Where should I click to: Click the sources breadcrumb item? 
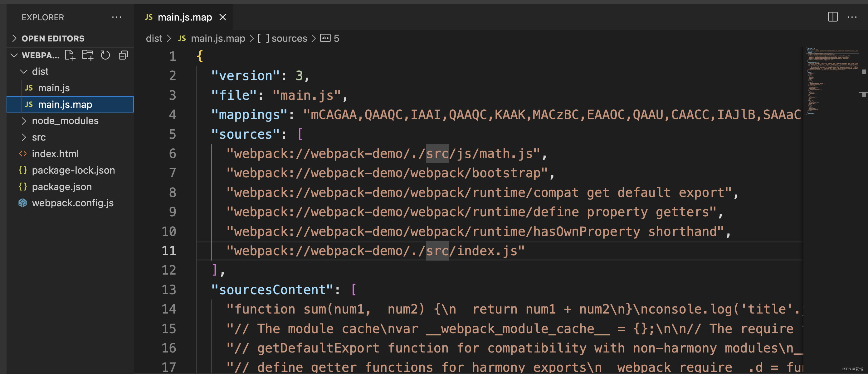click(x=289, y=38)
